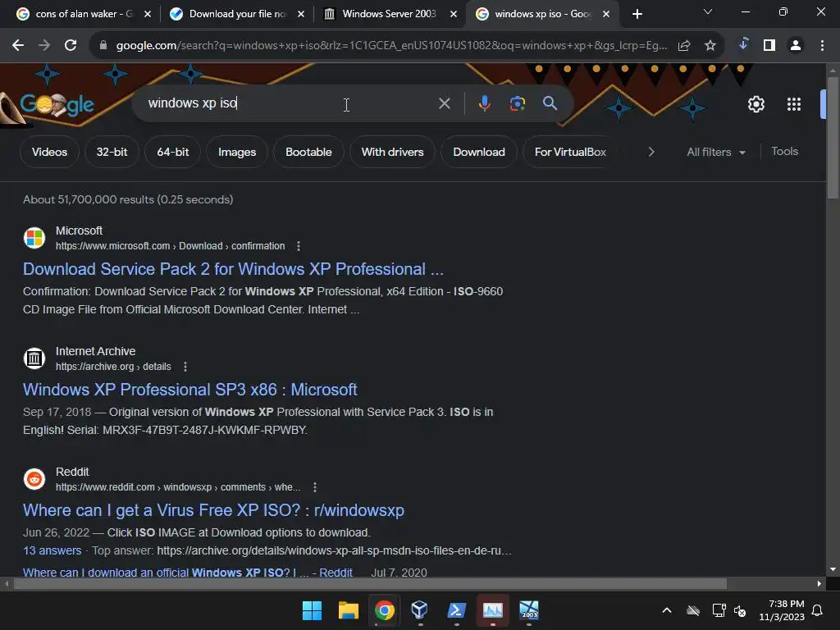
Task: Reload the page with refresh icon
Action: tap(71, 46)
